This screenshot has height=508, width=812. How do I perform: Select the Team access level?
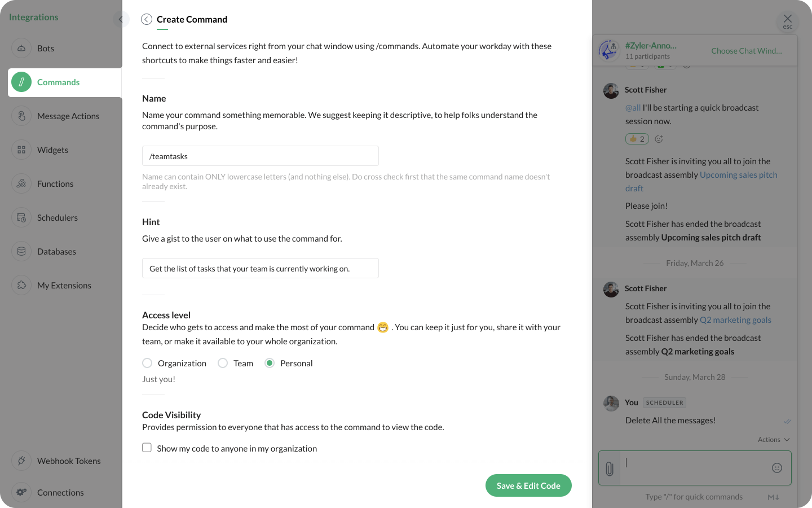coord(223,363)
